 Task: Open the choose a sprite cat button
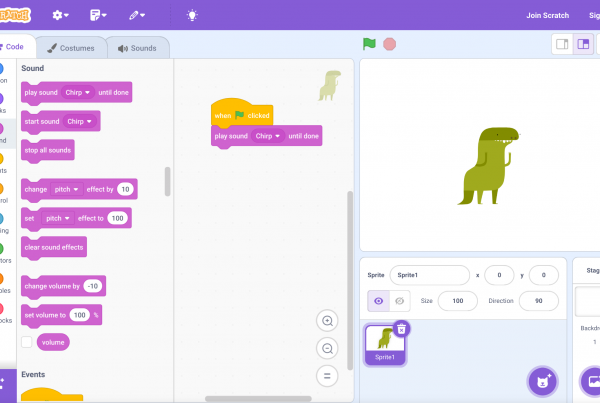543,382
